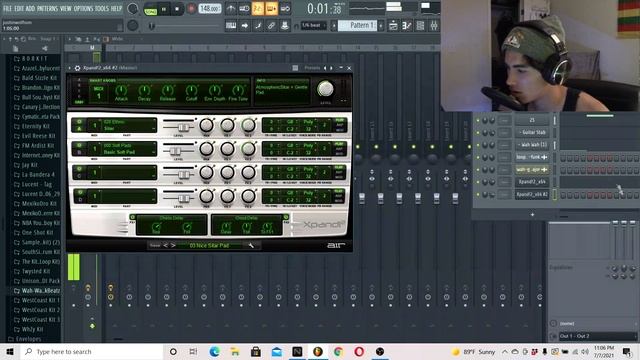Viewport: 640px width, 360px height.
Task: Click the red record button
Action: [191, 9]
